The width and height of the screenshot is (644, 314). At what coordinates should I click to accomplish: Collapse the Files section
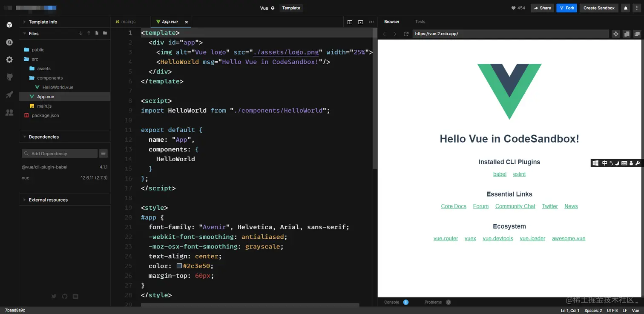point(65,34)
